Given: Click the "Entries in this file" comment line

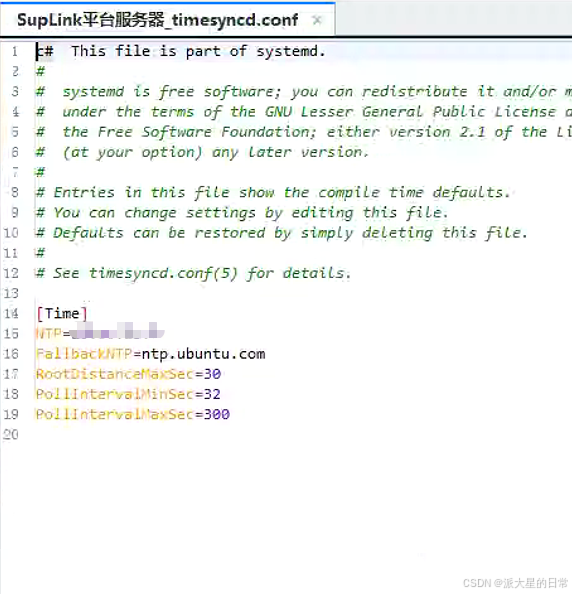Looking at the screenshot, I should click(x=273, y=192).
